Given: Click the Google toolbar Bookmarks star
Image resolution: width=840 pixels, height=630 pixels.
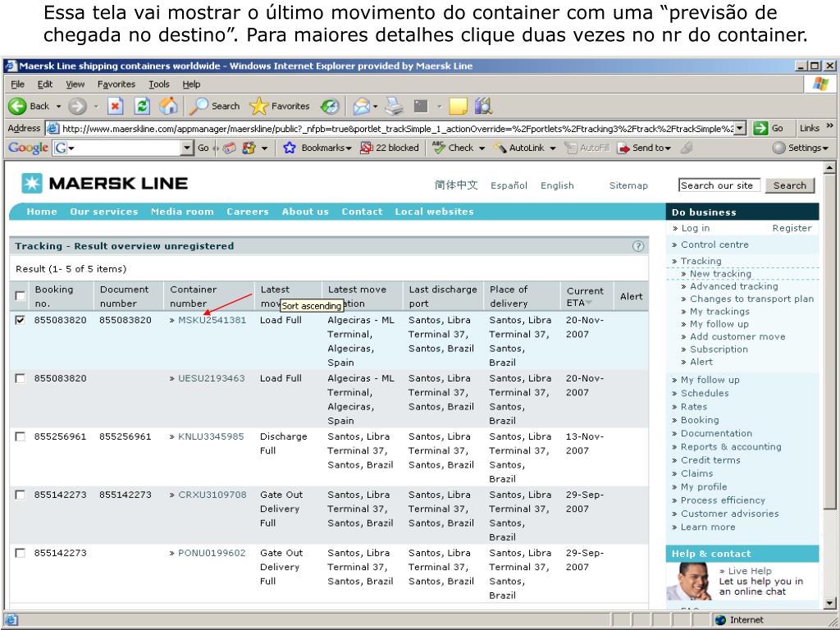Looking at the screenshot, I should (290, 148).
